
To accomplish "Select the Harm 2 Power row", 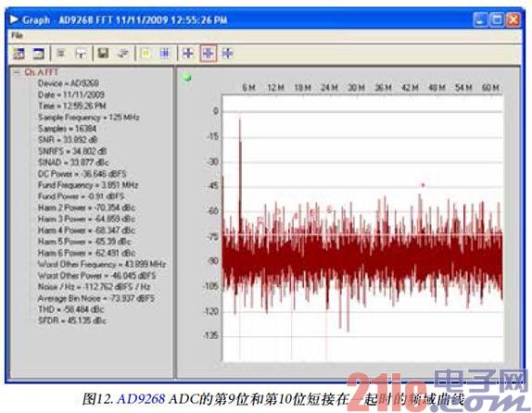I will point(86,207).
